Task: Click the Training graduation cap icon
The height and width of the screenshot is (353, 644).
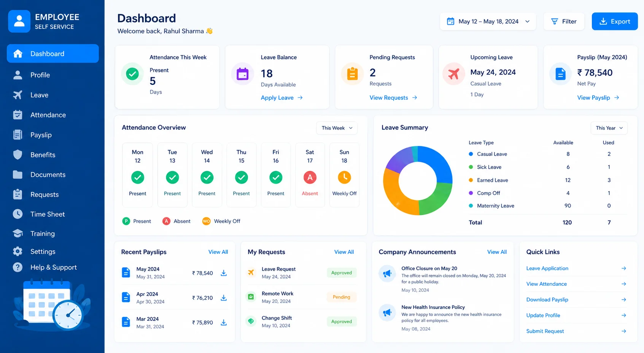Action: [x=17, y=233]
